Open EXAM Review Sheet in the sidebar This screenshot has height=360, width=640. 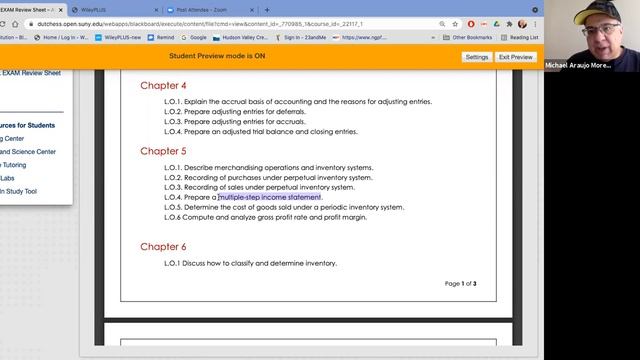31,73
